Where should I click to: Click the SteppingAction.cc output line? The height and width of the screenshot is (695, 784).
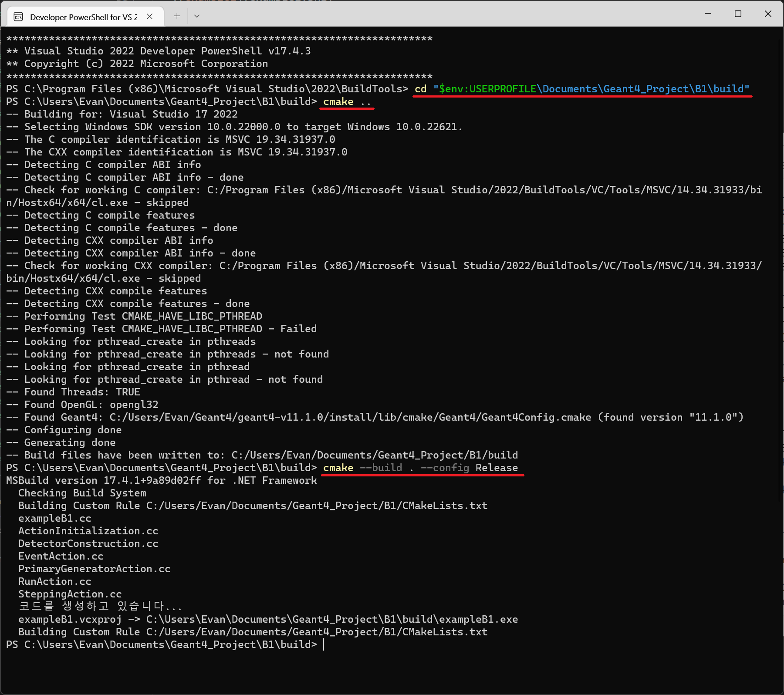coord(70,594)
